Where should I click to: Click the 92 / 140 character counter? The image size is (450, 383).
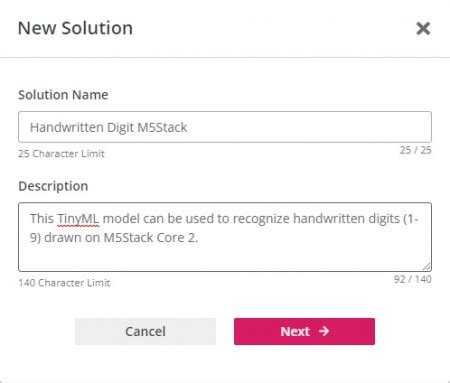point(413,279)
